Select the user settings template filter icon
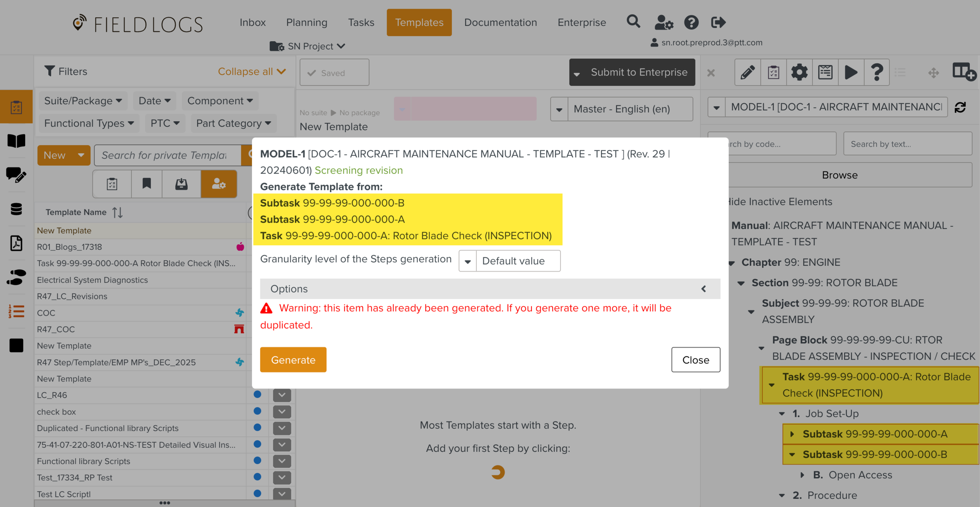 [x=219, y=184]
